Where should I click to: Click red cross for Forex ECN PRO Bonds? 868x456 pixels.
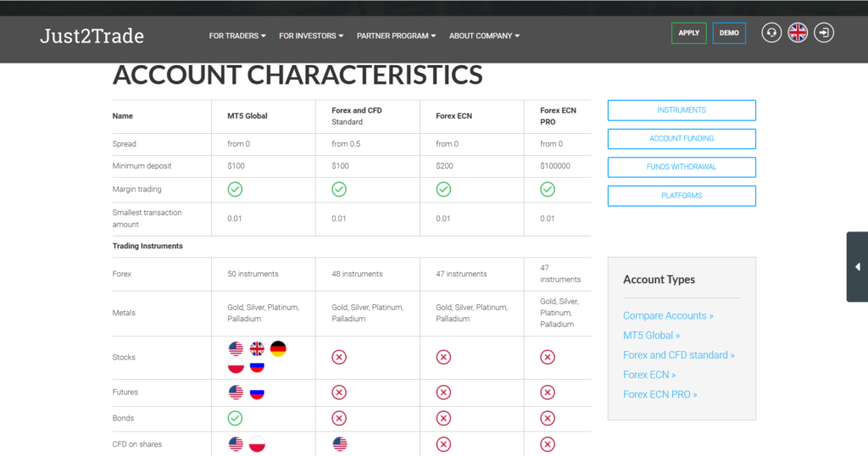548,419
